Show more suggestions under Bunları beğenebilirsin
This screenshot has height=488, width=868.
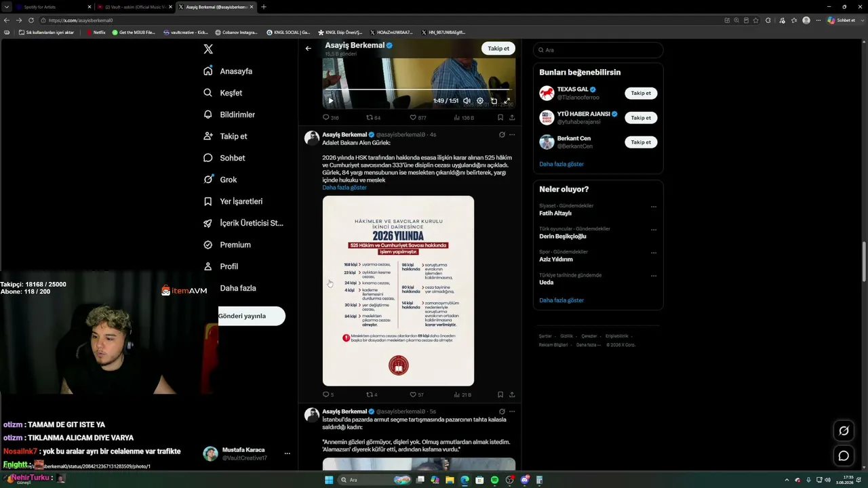coord(561,164)
